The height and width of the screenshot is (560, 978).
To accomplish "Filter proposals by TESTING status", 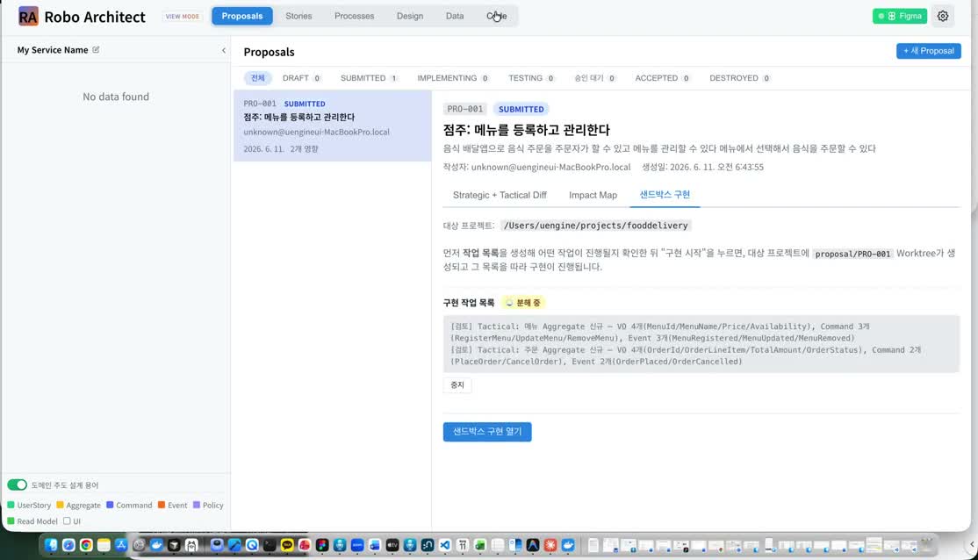I will coord(531,78).
